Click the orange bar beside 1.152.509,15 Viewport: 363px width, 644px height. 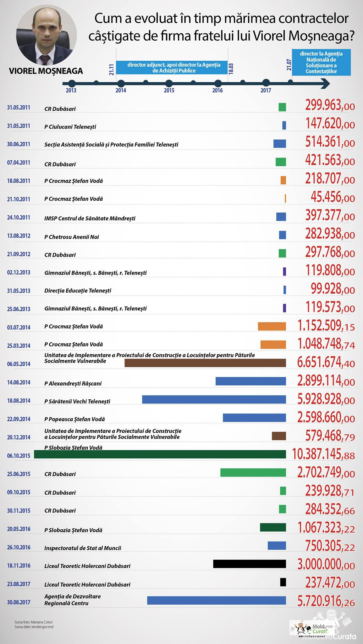click(x=272, y=326)
